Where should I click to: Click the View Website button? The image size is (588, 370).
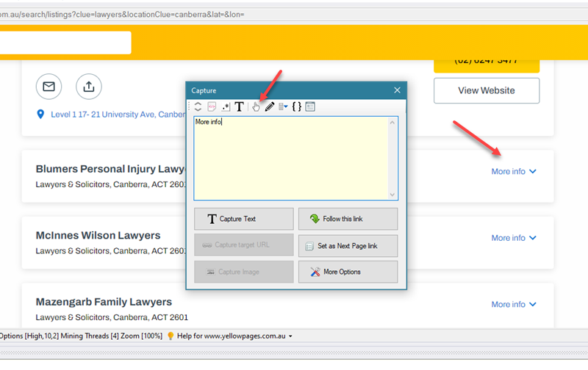(x=487, y=90)
